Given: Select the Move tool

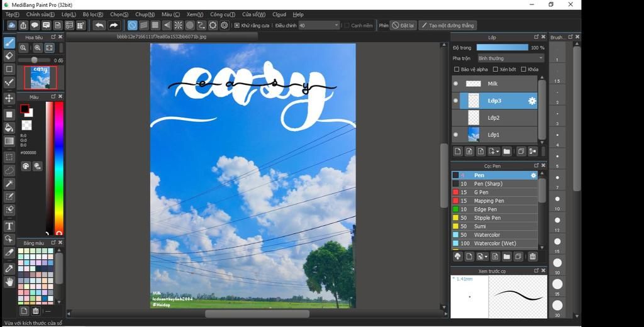Looking at the screenshot, I should [x=9, y=99].
